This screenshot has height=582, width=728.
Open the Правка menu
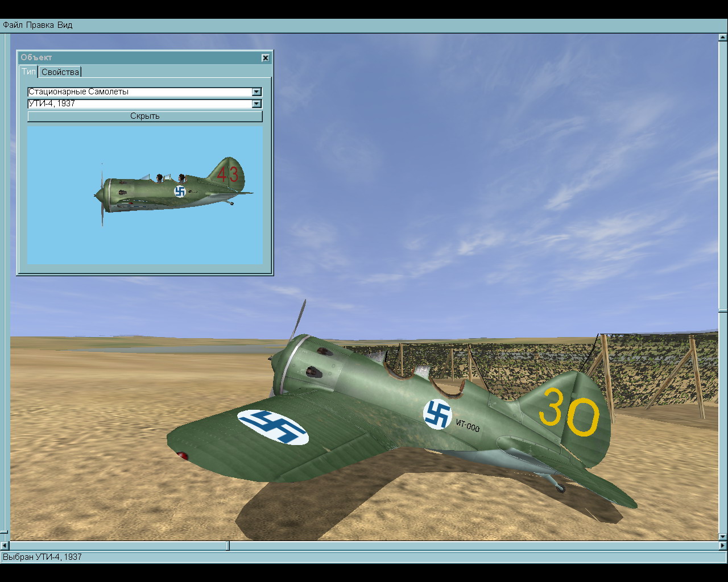click(40, 25)
